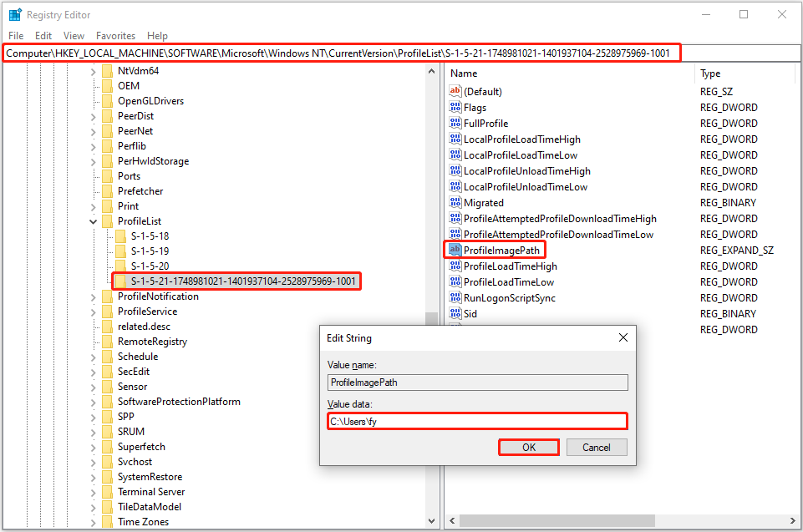This screenshot has height=532, width=803.
Task: Click the ProfileAttemptedProfileDownloadTimeHigh value icon
Action: pyautogui.click(x=455, y=219)
